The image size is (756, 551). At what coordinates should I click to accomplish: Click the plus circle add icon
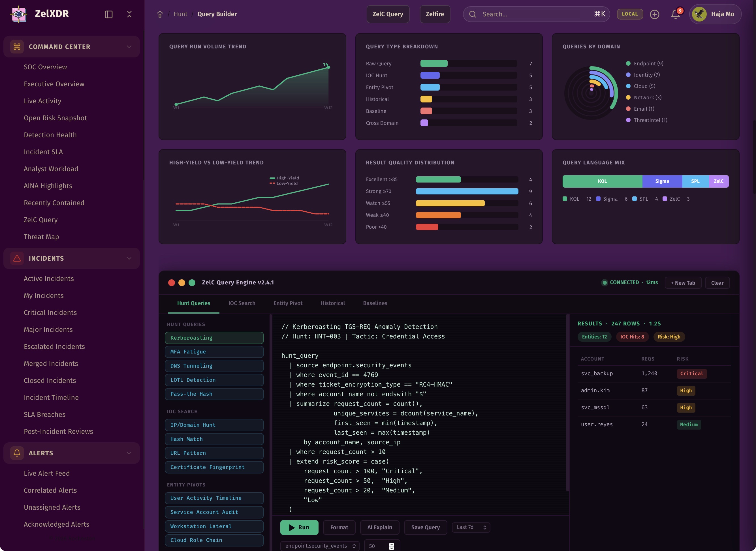pos(654,14)
